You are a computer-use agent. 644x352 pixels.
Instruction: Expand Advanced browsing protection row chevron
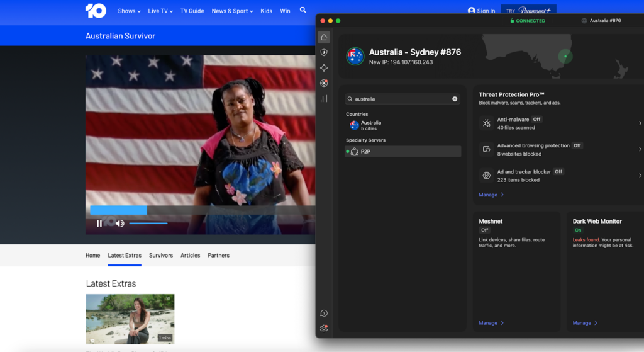pos(640,149)
